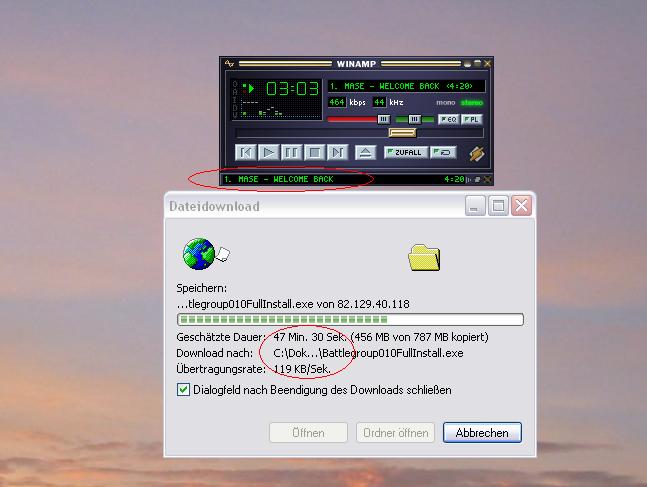Click the file name with 82.129.40.118 text
Screen dimensions: 647x487
click(x=293, y=304)
